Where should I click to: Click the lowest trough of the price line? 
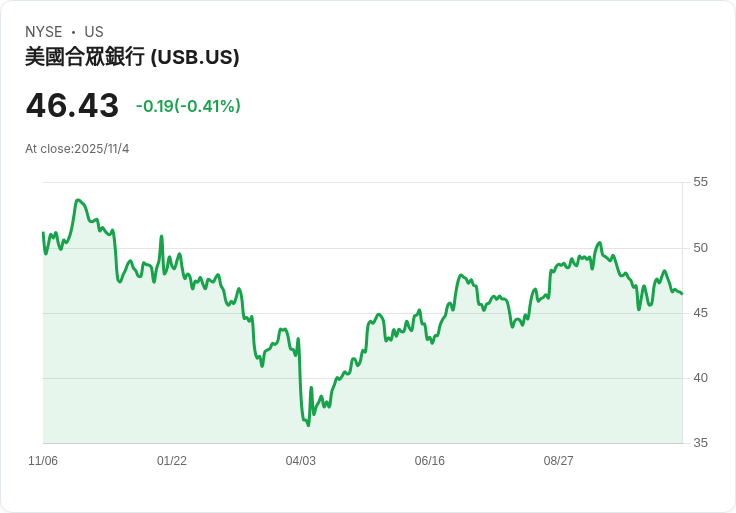click(308, 425)
